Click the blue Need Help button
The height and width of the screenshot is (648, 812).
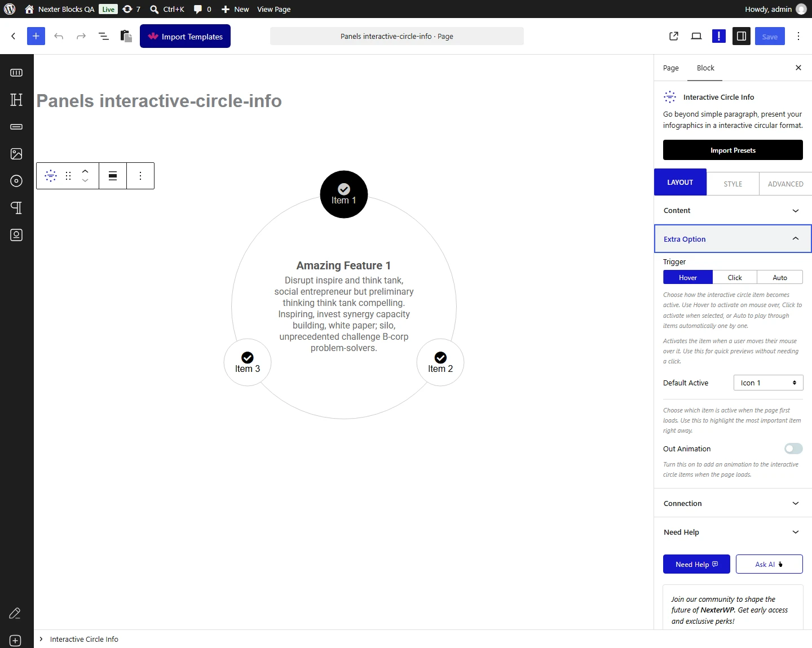(696, 564)
